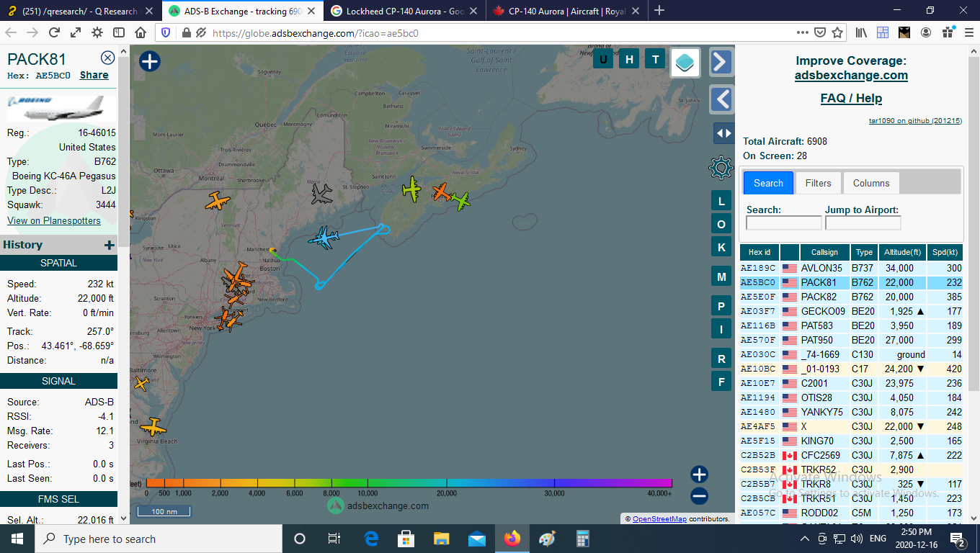The image size is (980, 553).
Task: Go to the browser home page
Action: (x=141, y=32)
